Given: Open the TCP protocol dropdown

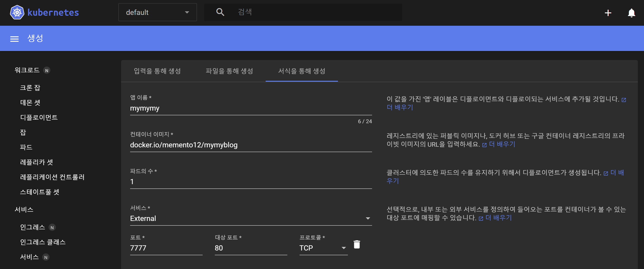Looking at the screenshot, I should click(x=323, y=248).
